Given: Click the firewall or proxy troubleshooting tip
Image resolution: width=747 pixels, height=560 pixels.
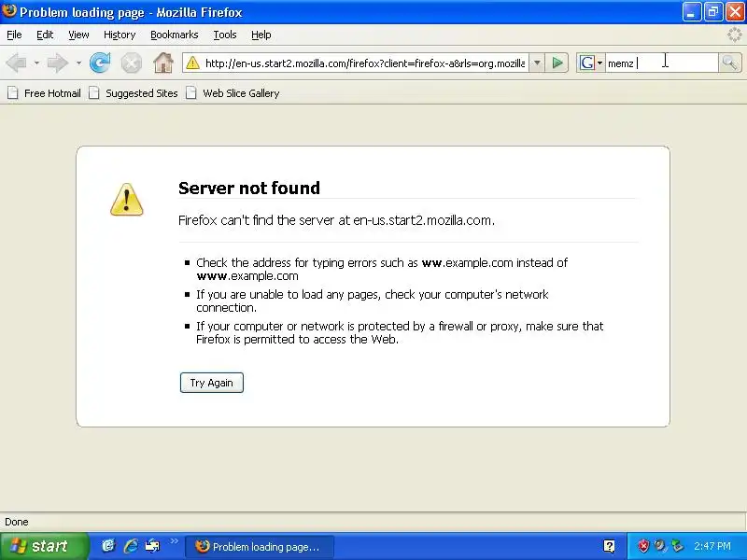Looking at the screenshot, I should pyautogui.click(x=400, y=333).
